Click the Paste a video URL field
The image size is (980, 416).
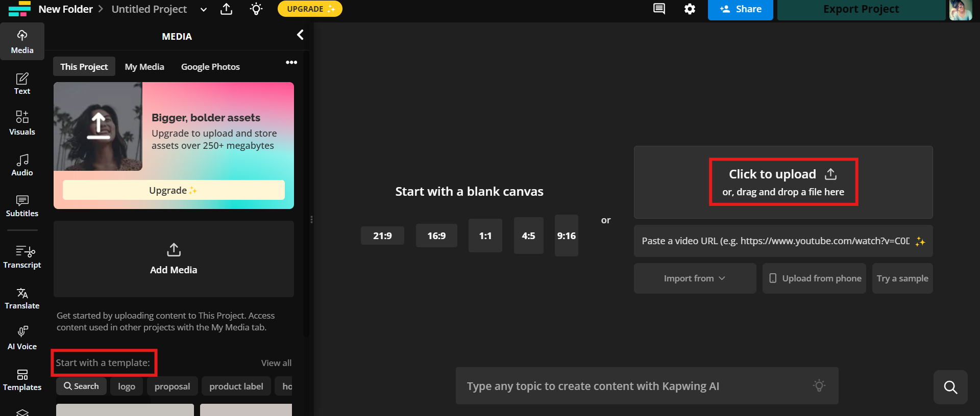point(775,241)
